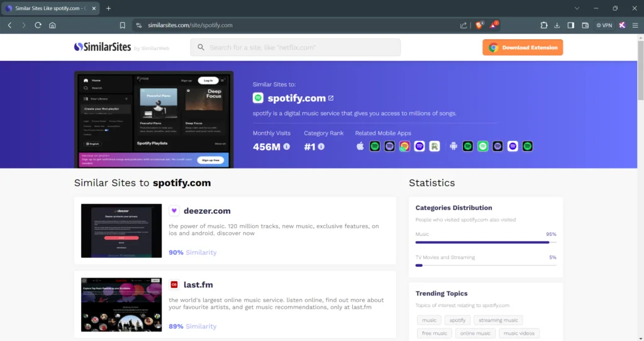The width and height of the screenshot is (644, 341).
Task: Expand the tab search chevron
Action: 577,8
